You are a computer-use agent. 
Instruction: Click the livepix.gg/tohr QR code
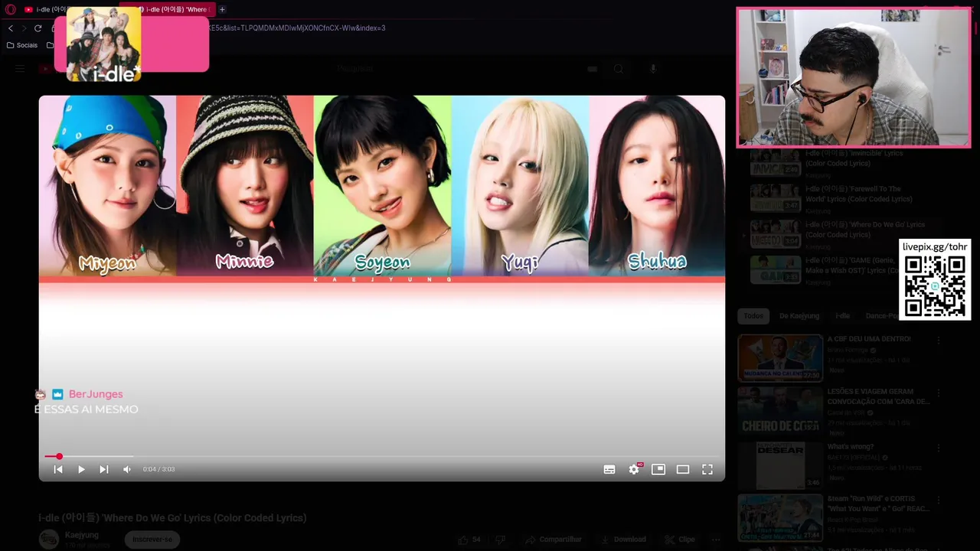935,286
